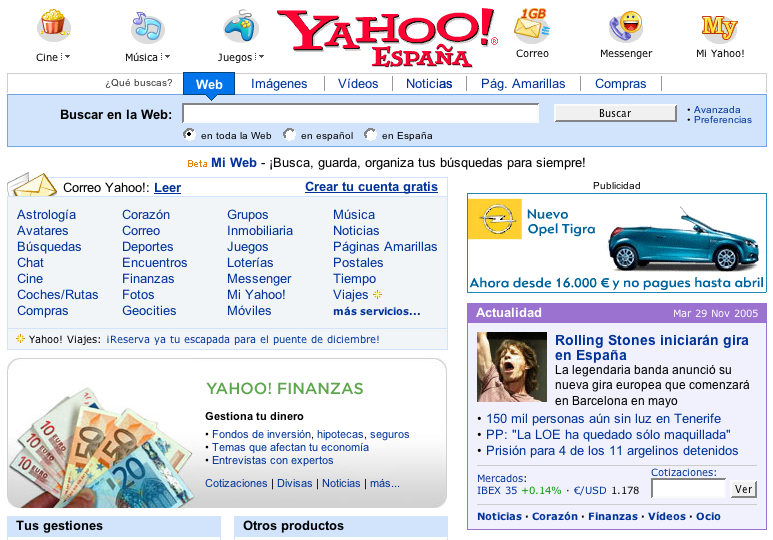Select the 'en español' radio button
The height and width of the screenshot is (540, 773).
click(x=289, y=134)
